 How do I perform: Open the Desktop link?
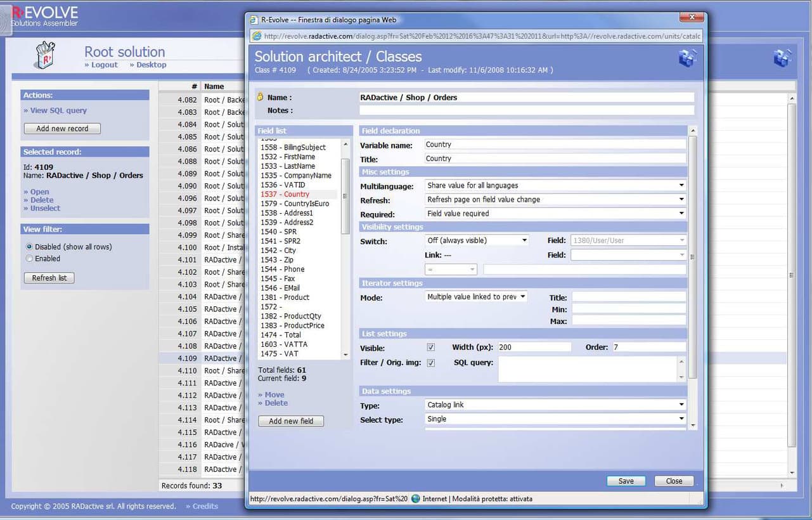click(148, 65)
